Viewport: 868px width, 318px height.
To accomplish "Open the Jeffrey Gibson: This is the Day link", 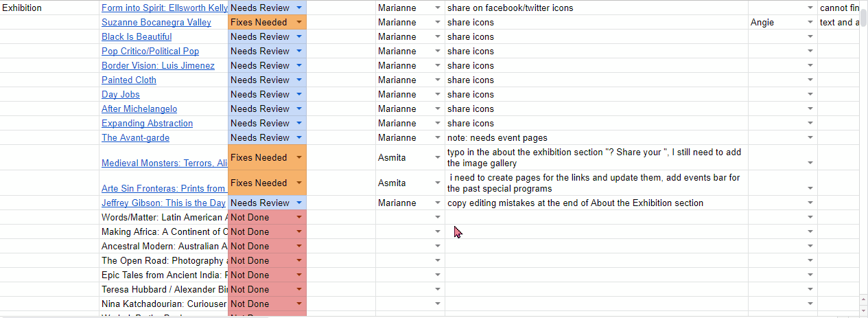I will pos(164,203).
